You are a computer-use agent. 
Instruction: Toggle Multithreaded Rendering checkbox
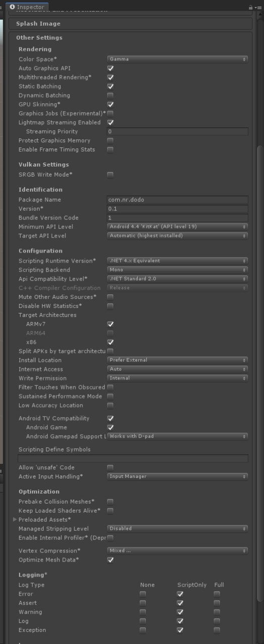pos(110,77)
